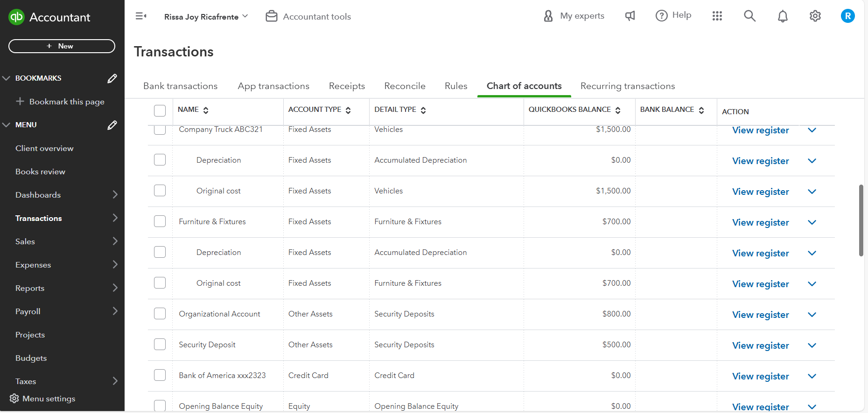Open the user profile avatar R

point(848,16)
